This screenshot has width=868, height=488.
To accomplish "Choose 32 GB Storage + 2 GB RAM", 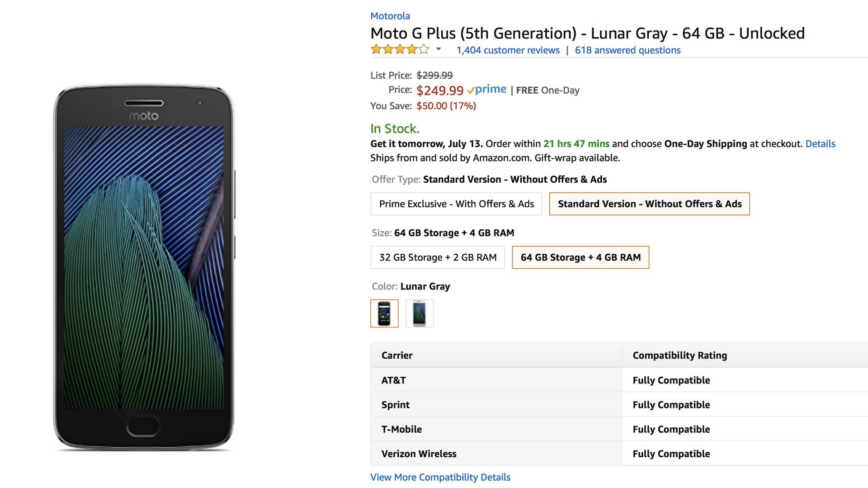I will (x=437, y=257).
